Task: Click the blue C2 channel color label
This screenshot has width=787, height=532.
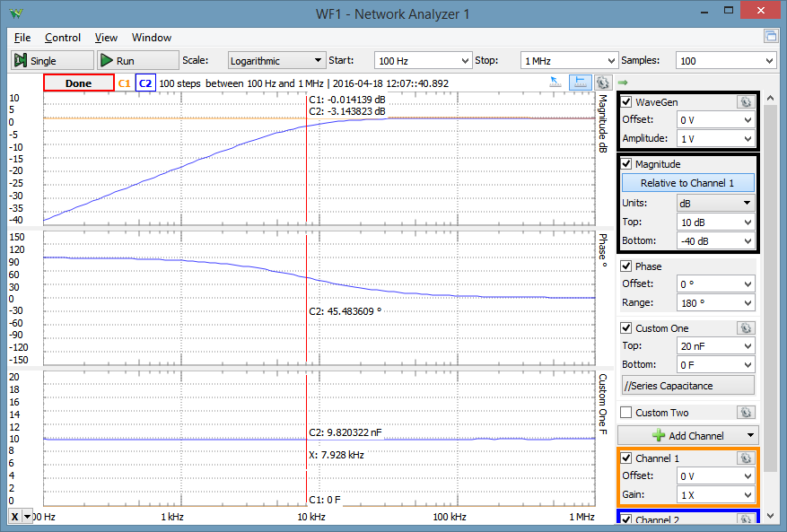Action: click(144, 83)
